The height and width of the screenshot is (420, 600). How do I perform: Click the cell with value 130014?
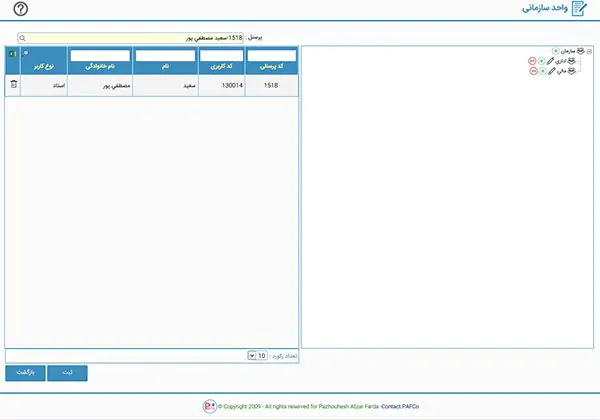[222, 85]
